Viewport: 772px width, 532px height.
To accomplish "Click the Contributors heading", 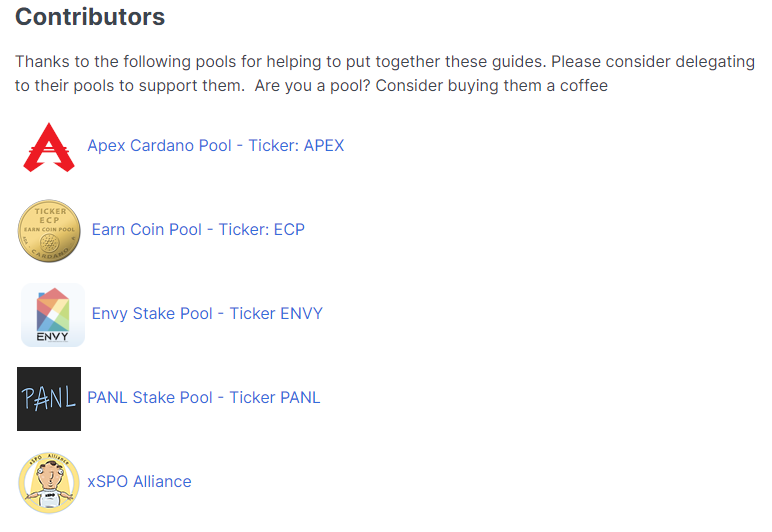I will click(x=90, y=17).
